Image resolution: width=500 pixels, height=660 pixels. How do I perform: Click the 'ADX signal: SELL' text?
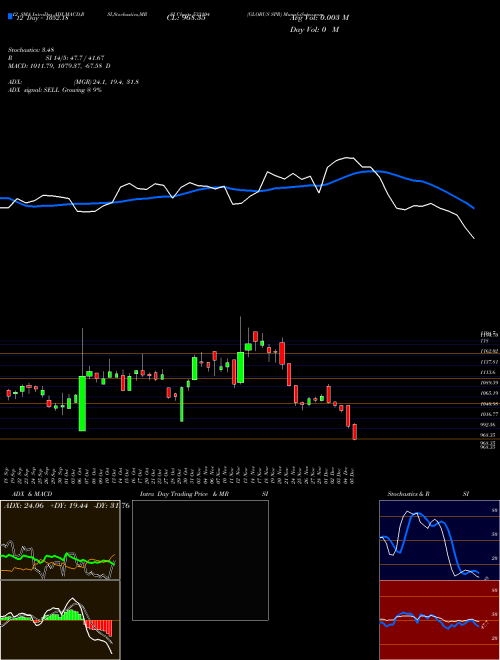point(34,90)
